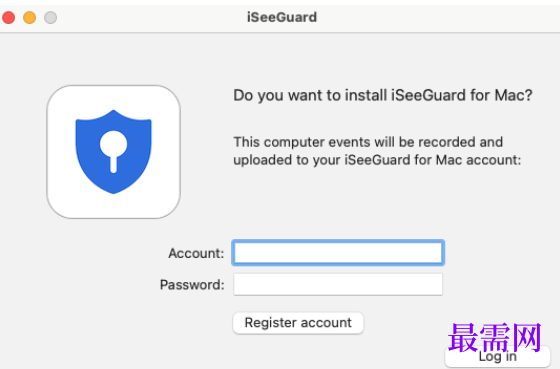
Task: Click the grayed-out zoom window button
Action: point(50,17)
